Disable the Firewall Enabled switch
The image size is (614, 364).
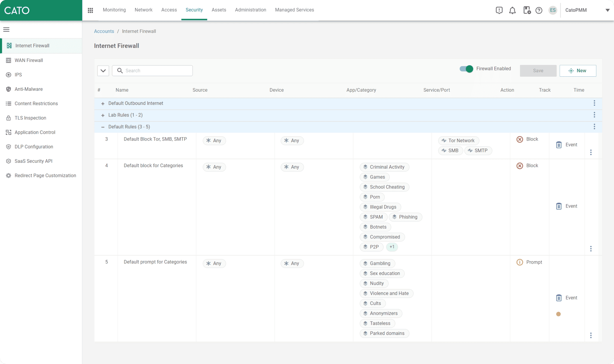coord(466,69)
